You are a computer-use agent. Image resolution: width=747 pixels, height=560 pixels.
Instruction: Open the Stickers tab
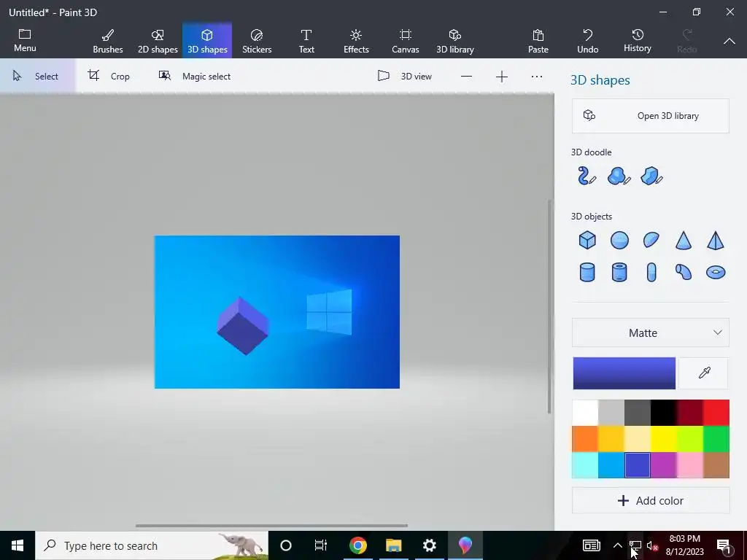(257, 41)
